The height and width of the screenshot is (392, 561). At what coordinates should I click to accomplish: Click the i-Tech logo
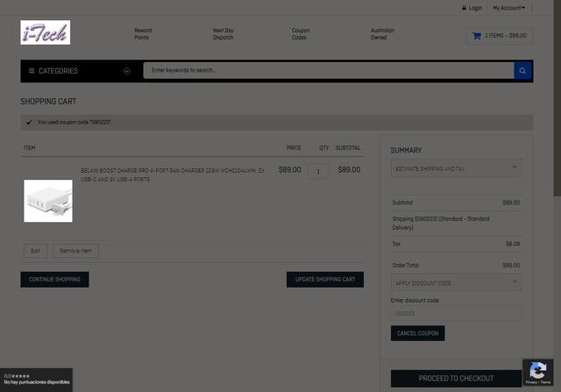pos(46,32)
